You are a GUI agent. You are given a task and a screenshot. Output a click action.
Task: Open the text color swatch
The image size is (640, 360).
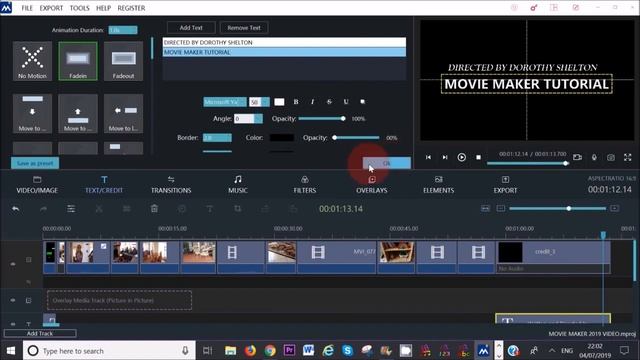point(279,102)
